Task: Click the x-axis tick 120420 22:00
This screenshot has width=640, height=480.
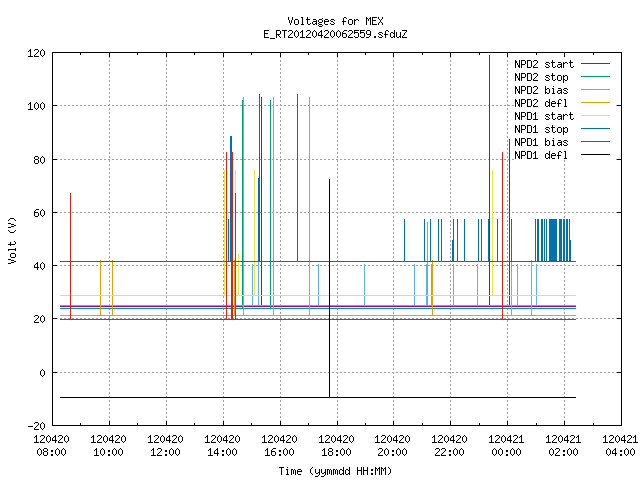Action: [x=449, y=446]
